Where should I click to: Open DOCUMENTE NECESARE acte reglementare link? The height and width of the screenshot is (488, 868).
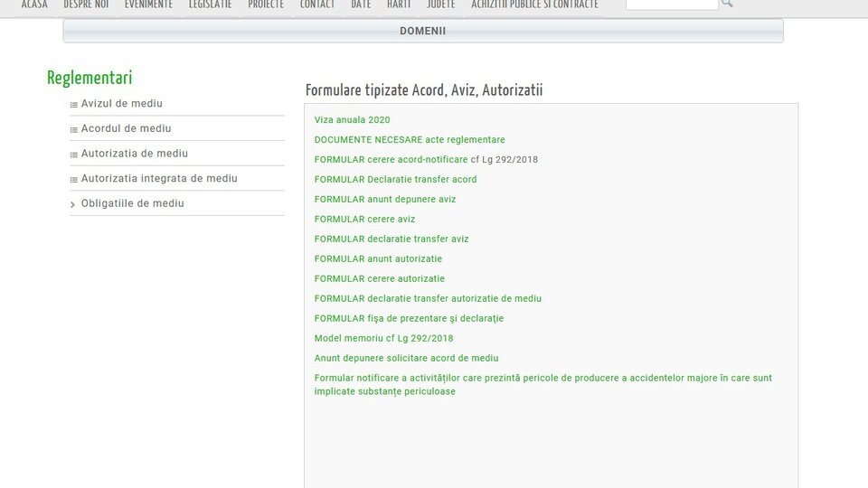pyautogui.click(x=410, y=140)
